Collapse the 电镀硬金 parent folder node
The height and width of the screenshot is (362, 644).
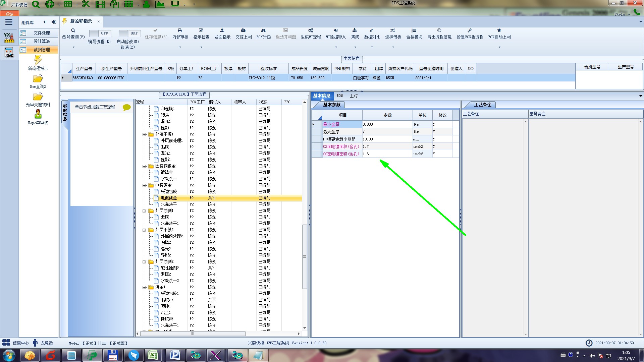[x=145, y=185]
